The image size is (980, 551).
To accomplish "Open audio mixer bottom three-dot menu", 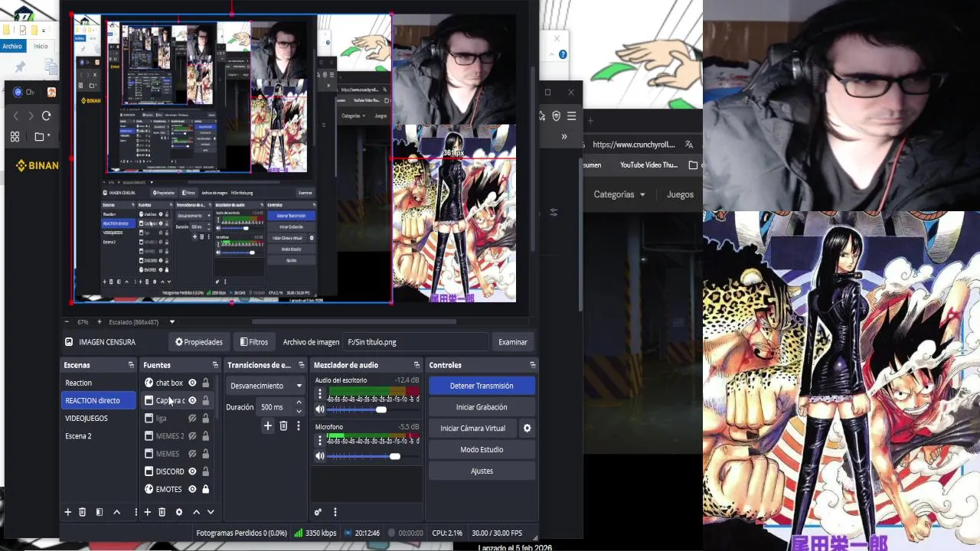I will click(x=335, y=512).
